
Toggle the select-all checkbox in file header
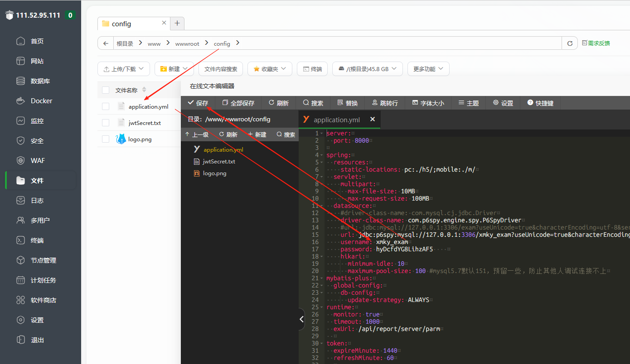106,90
